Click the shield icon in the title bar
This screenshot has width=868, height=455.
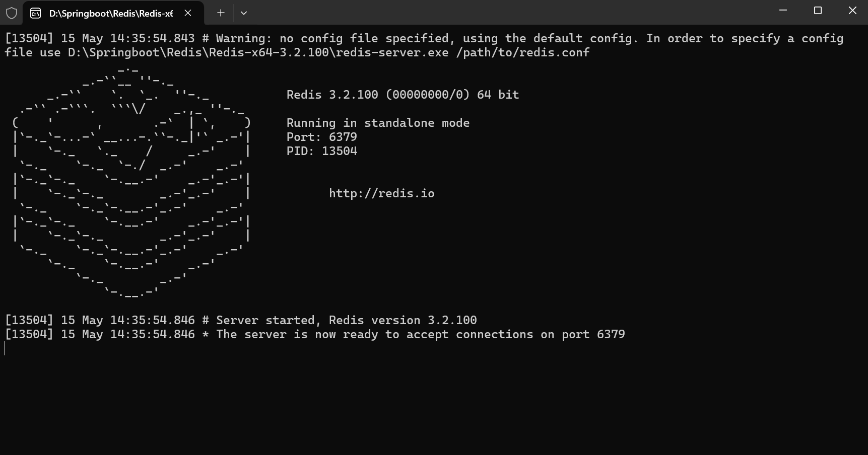pos(12,13)
